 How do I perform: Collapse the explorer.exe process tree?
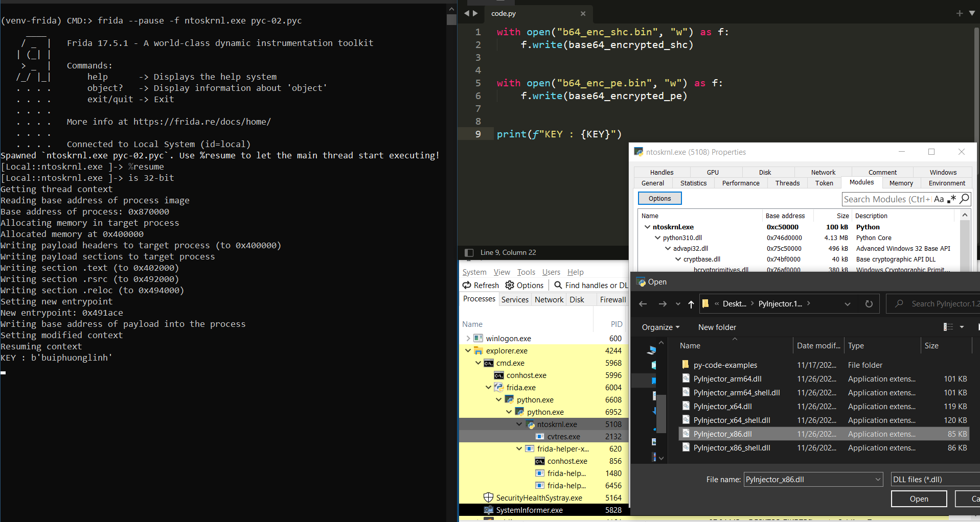[x=468, y=350]
